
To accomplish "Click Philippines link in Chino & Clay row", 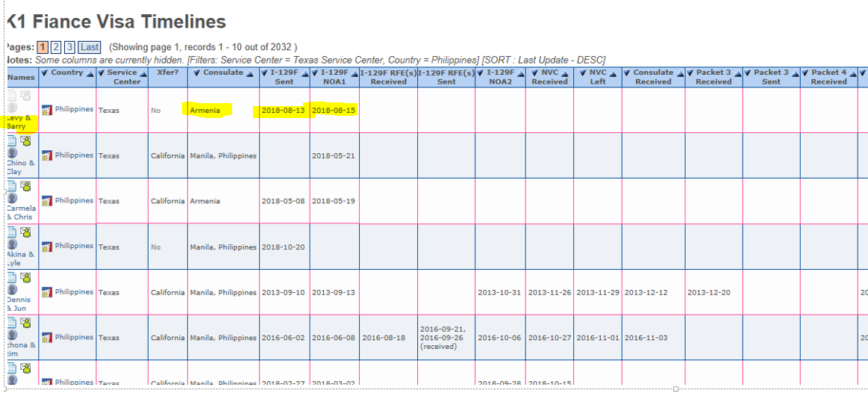I will pyautogui.click(x=74, y=155).
